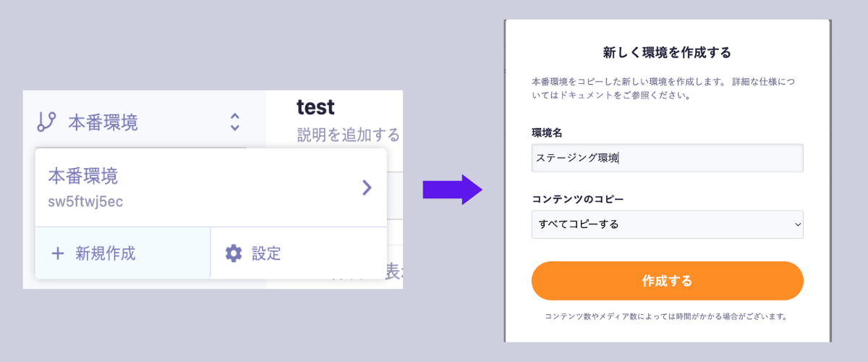Click the right chevron on 本番環境 row
Image resolution: width=868 pixels, height=362 pixels.
tap(367, 188)
